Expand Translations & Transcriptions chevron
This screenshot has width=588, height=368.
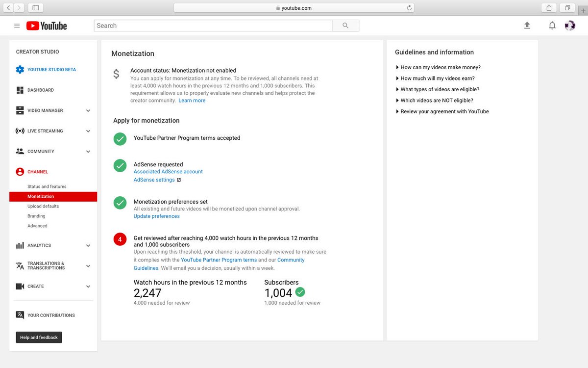click(88, 266)
